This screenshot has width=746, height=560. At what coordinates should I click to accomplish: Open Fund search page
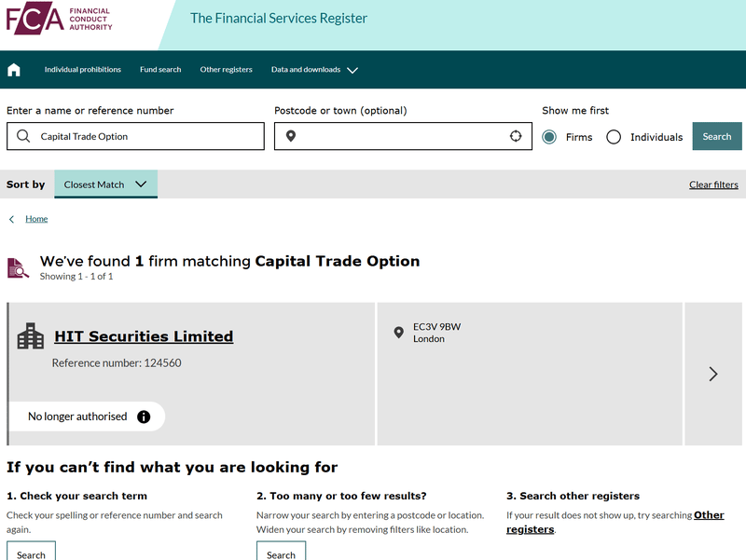(160, 69)
